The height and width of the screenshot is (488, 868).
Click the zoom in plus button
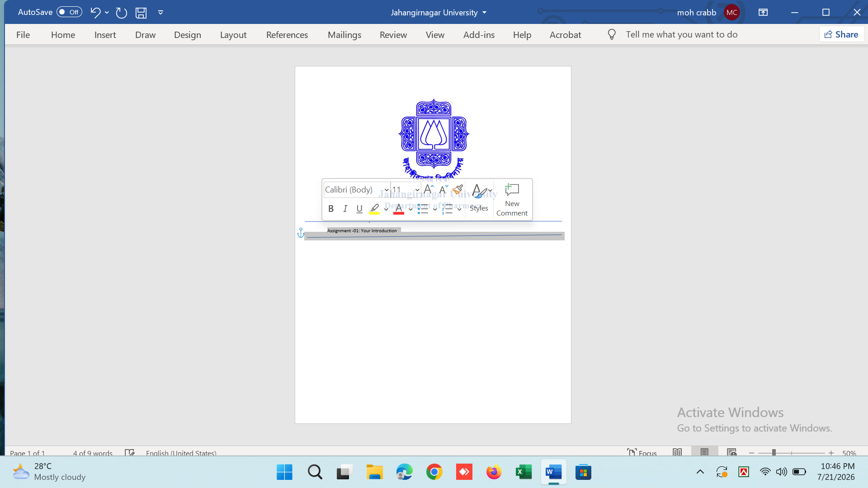[831, 453]
